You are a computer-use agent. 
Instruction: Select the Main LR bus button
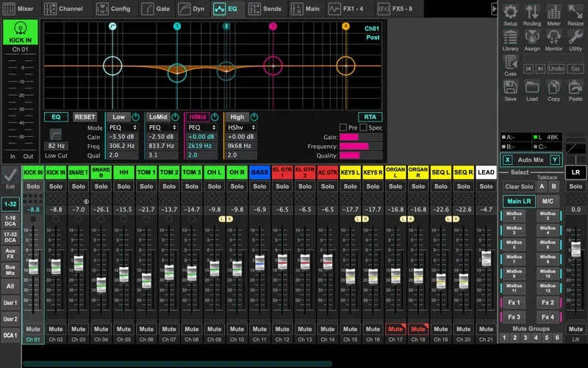(519, 201)
